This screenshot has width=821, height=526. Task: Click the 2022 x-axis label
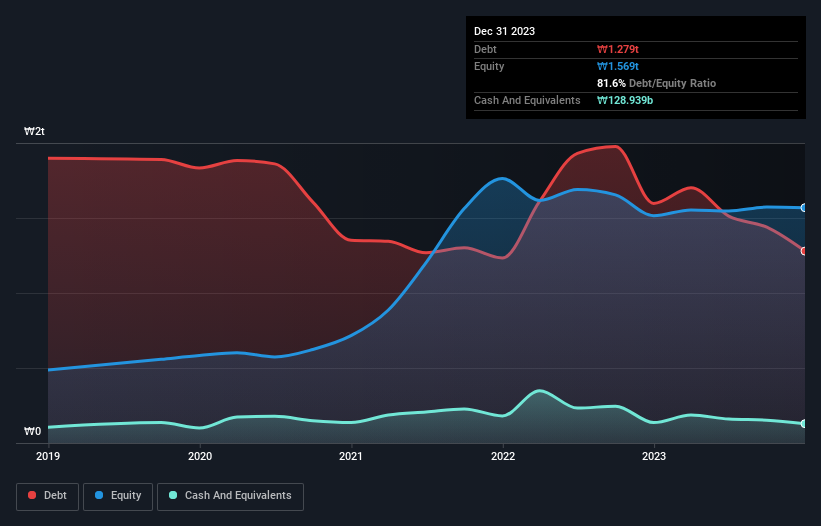click(503, 456)
